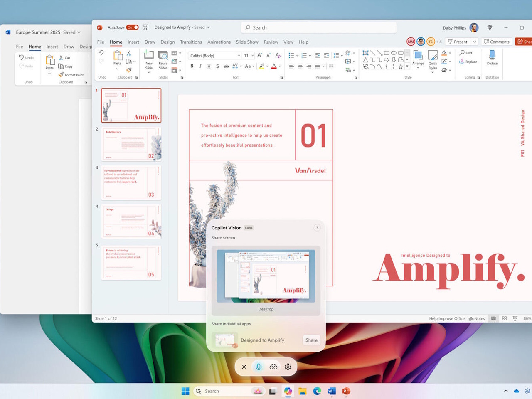
Task: Click the Present button
Action: click(457, 42)
